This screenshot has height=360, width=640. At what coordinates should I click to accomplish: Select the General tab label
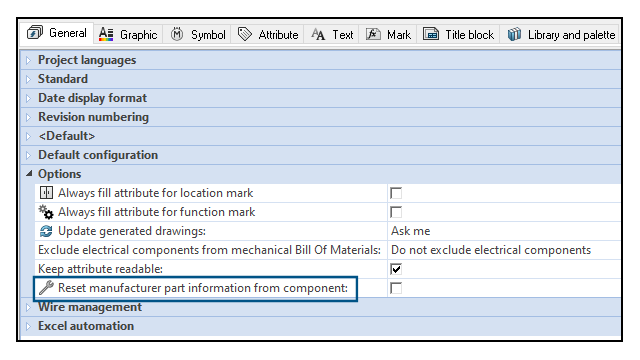click(x=68, y=33)
